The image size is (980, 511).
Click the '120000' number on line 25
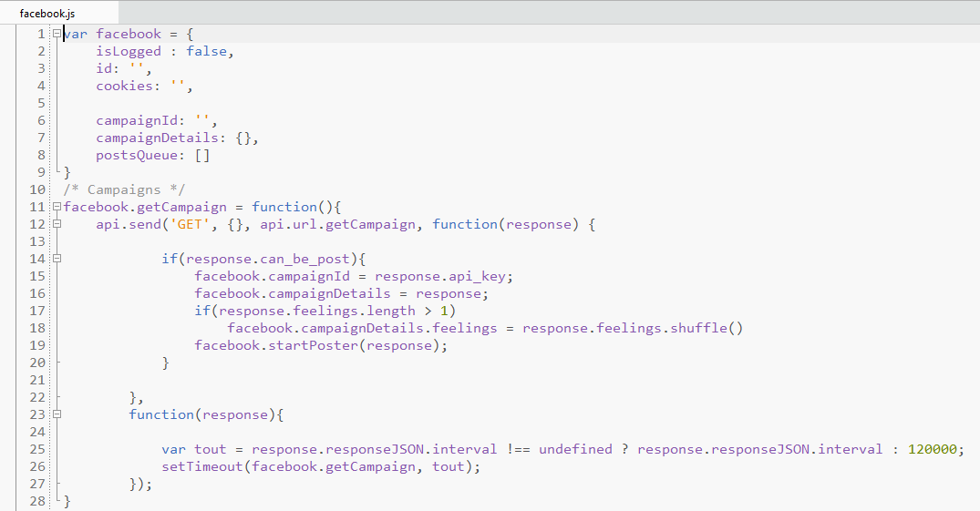[x=932, y=449]
